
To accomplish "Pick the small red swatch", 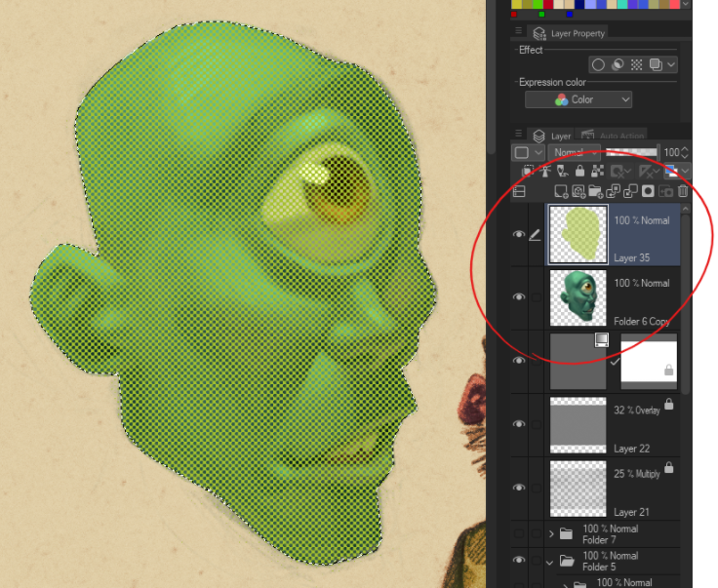I will pos(514,15).
